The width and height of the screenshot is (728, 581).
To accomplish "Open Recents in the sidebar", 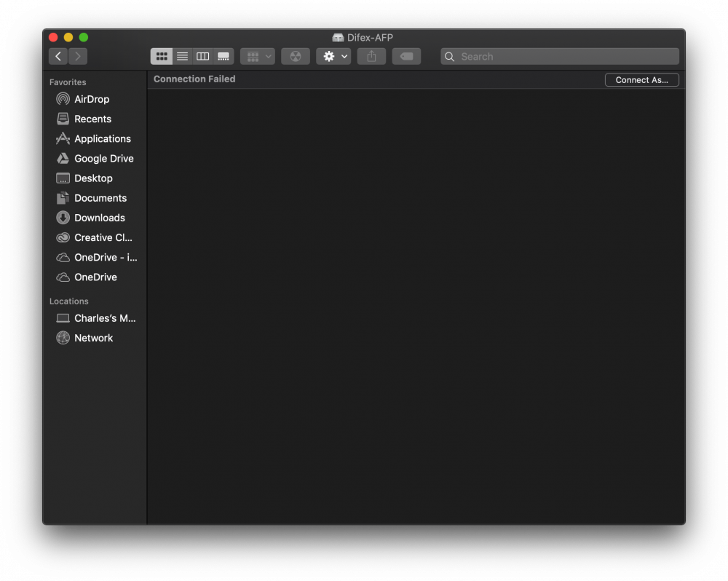I will point(95,119).
